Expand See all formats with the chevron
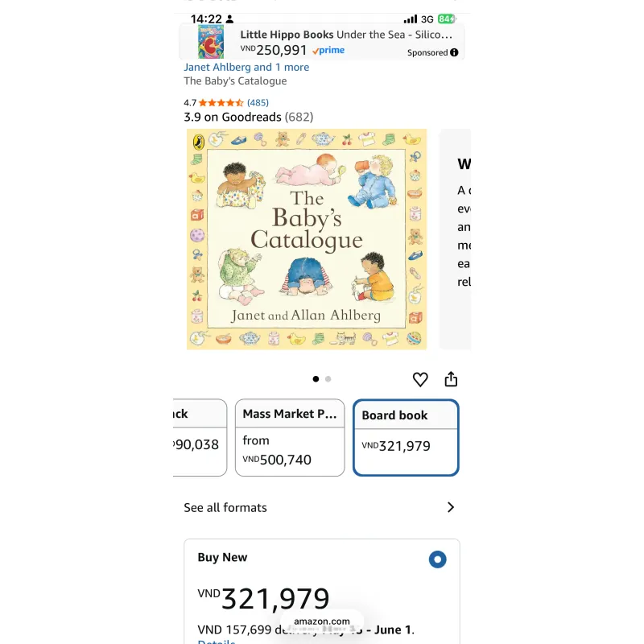644x644 pixels. pyautogui.click(x=451, y=507)
